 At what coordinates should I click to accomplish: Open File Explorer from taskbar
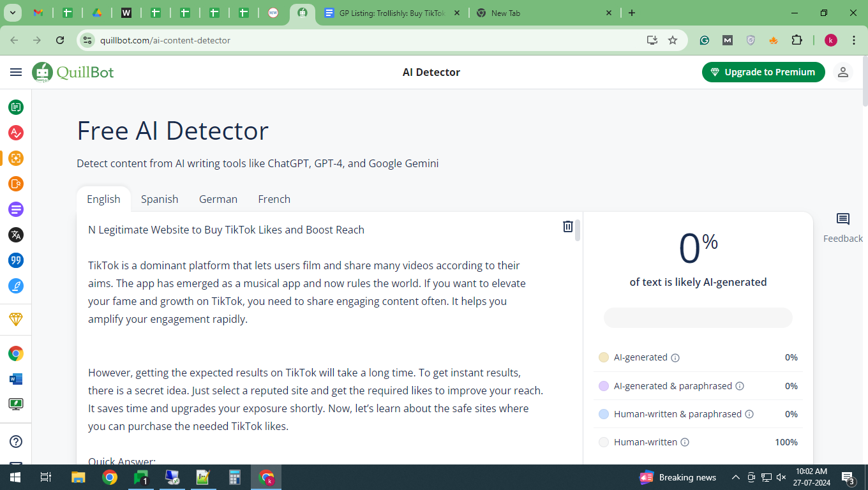click(78, 477)
